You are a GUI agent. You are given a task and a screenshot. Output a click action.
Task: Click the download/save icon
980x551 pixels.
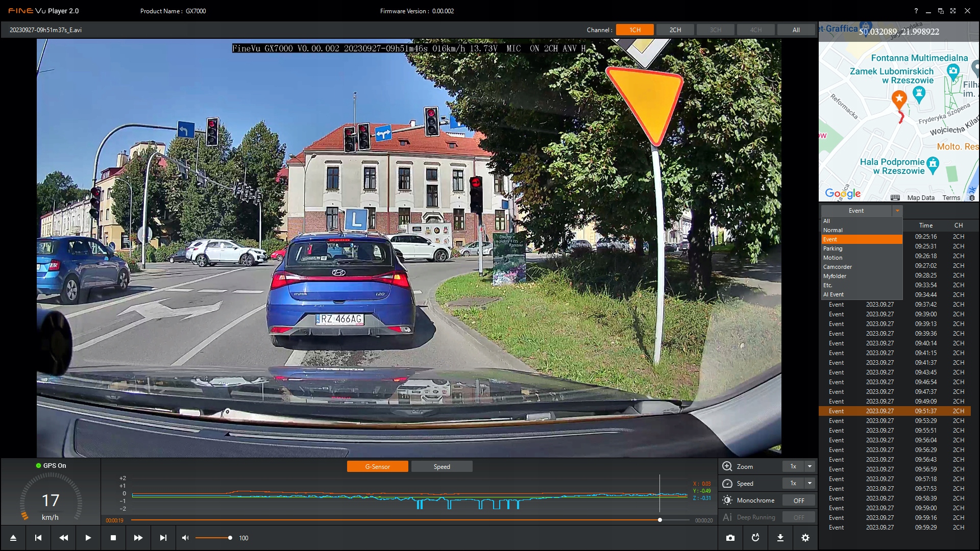coord(780,538)
